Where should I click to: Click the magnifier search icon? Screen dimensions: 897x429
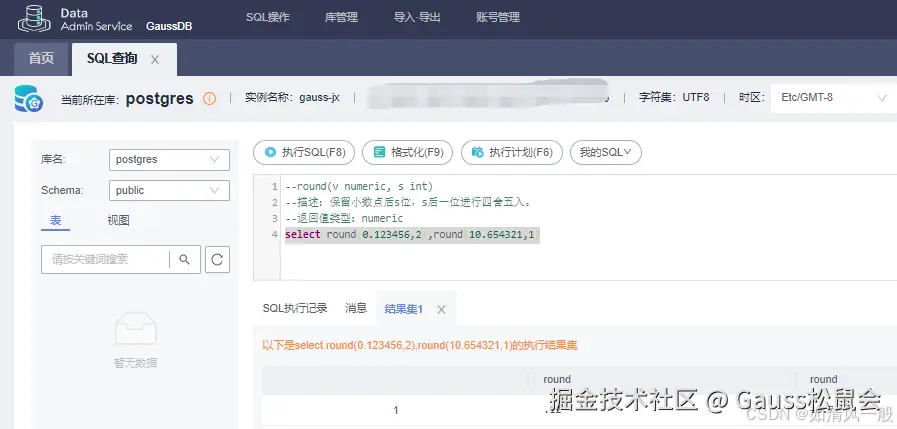[184, 260]
